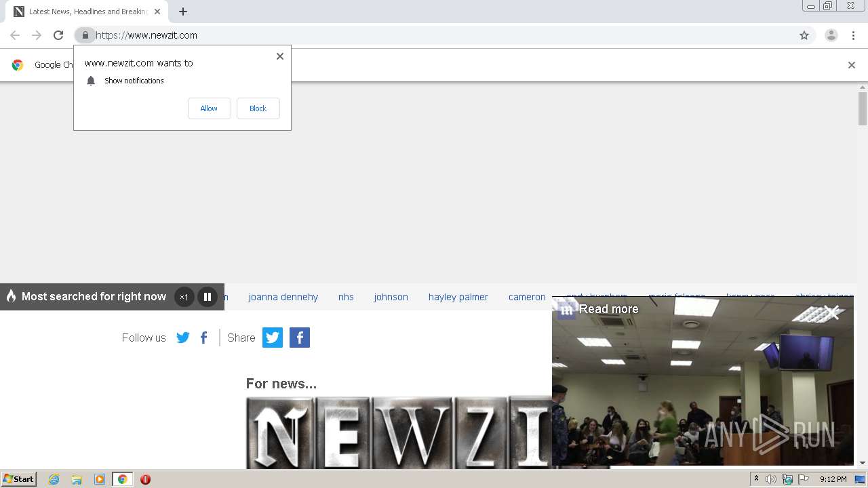Follow Newzit on Facebook icon
This screenshot has height=488, width=868.
(x=203, y=338)
